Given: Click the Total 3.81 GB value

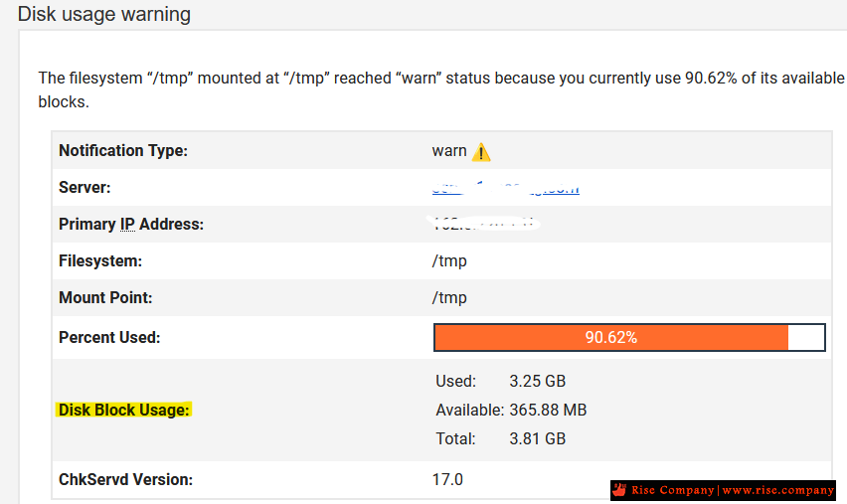Looking at the screenshot, I should 538,438.
